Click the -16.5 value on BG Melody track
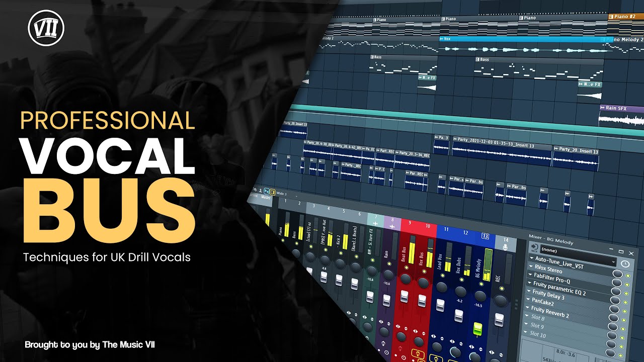The width and height of the screenshot is (644, 362). coord(478,305)
